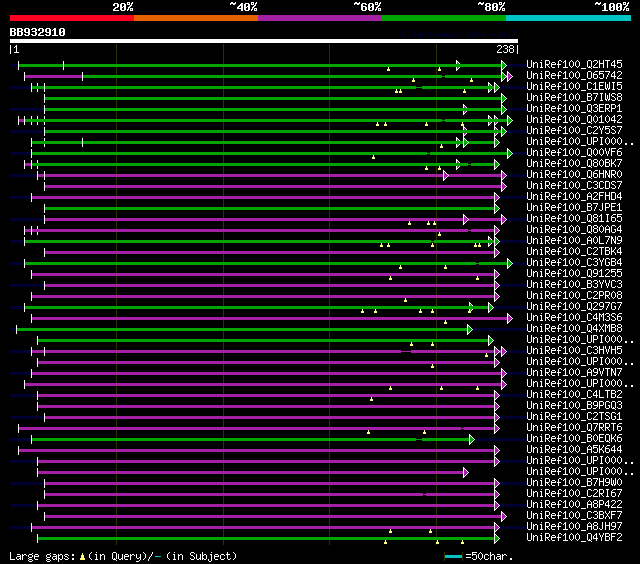Select the UniRef100_A8JH97 label

(574, 527)
